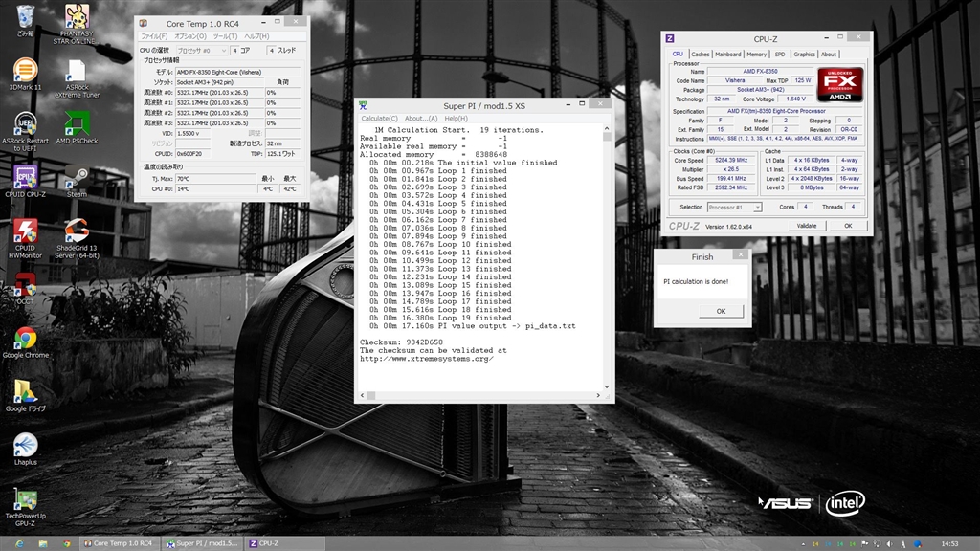The width and height of the screenshot is (980, 551).
Task: Switch to the Mainboard tab in CPU-Z
Action: click(x=728, y=55)
